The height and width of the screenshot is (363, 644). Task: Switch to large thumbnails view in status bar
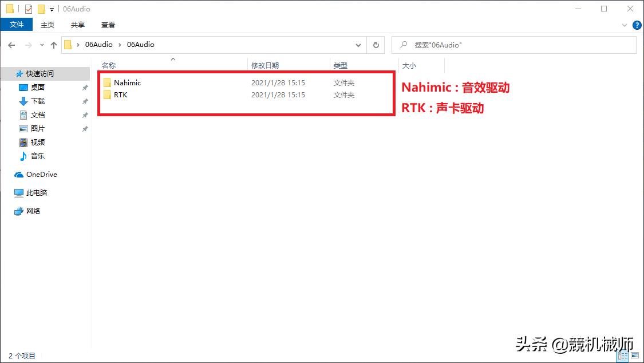634,355
